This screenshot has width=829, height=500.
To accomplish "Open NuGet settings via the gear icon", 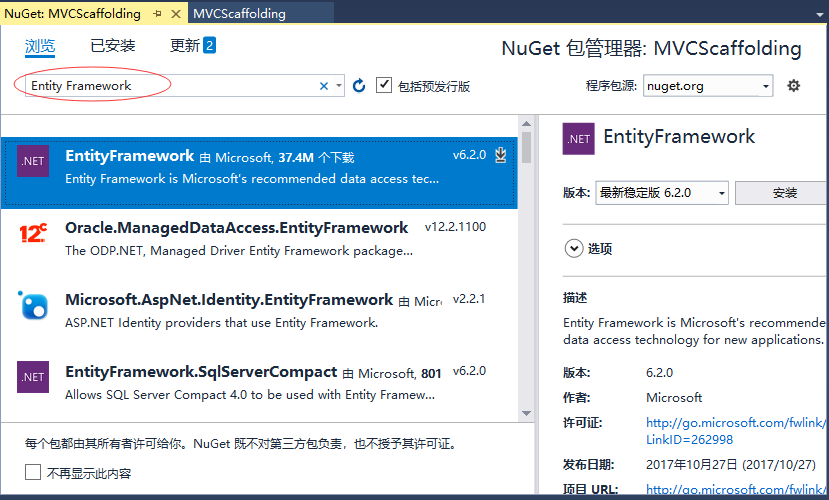I will [793, 86].
